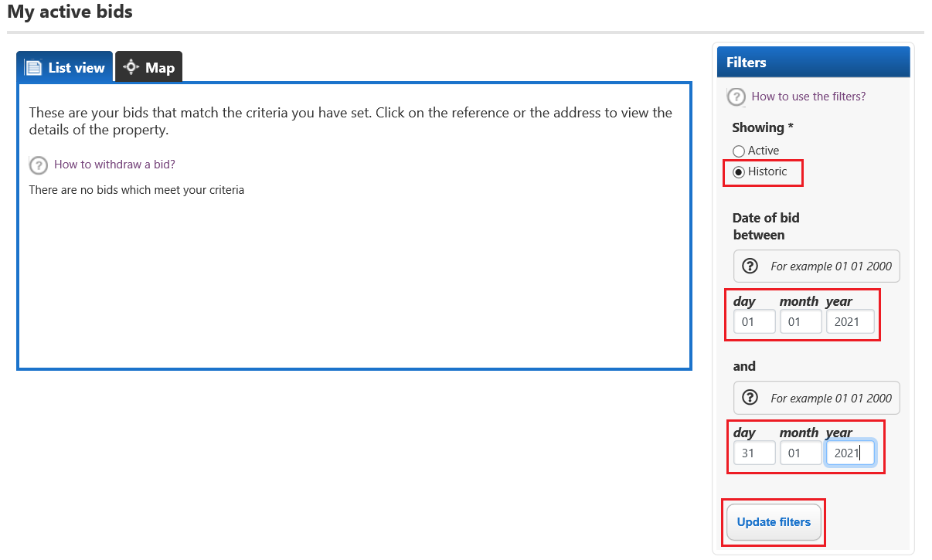Focus the start date month field

click(x=801, y=322)
